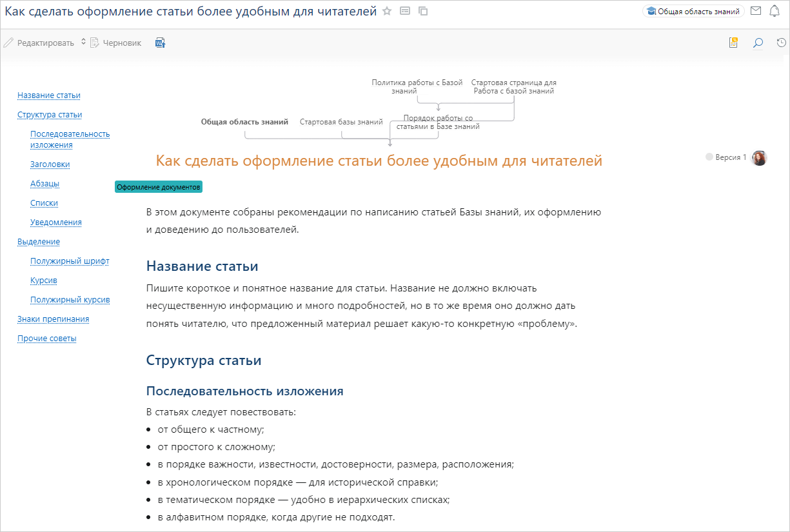Click the duplicate windows icon beside the title
This screenshot has width=790, height=532.
pos(423,11)
